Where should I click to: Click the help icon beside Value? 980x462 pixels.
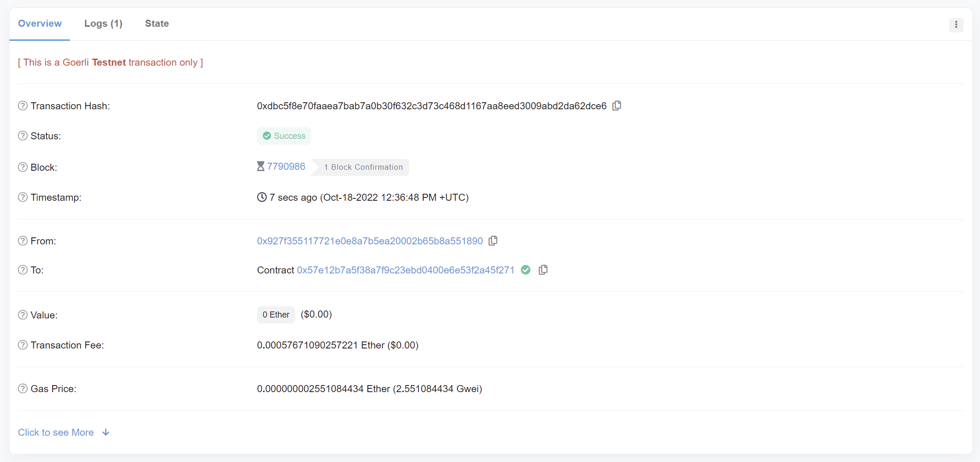pos(23,315)
